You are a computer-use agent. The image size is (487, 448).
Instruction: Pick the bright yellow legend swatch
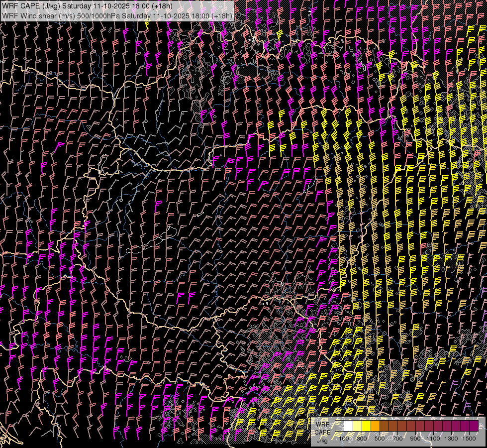point(367,426)
